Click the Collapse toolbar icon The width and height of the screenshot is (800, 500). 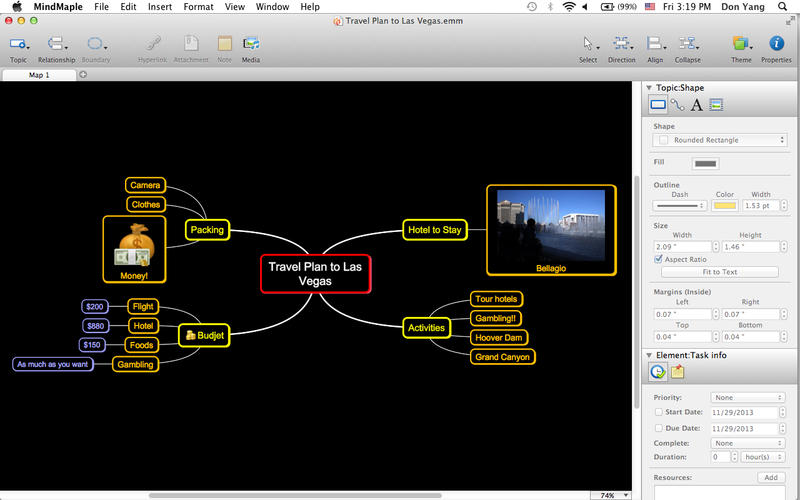tap(687, 44)
